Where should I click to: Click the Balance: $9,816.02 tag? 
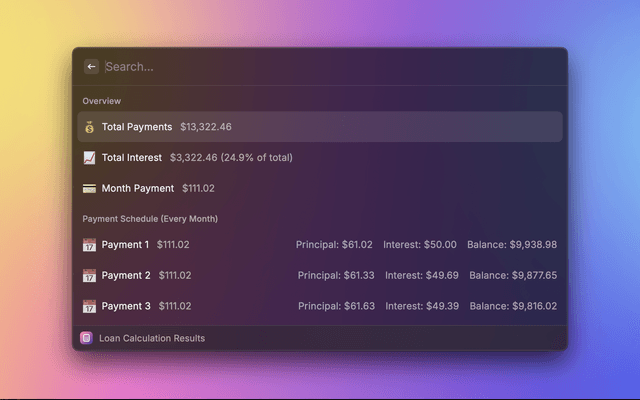click(512, 306)
